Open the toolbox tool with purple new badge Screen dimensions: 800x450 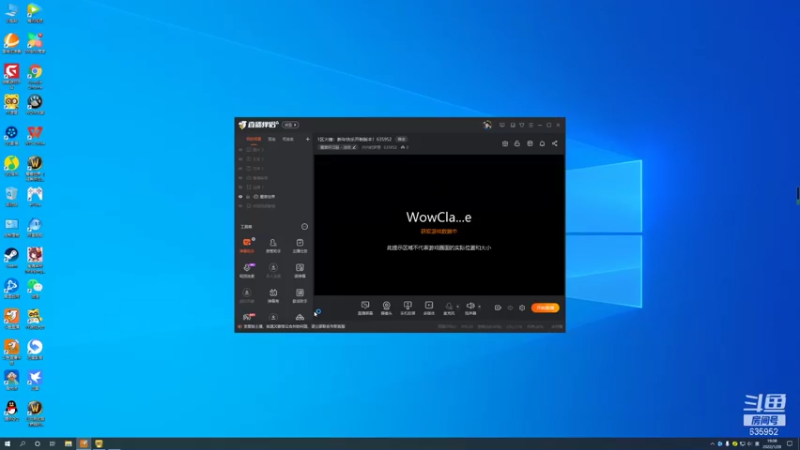point(247,270)
